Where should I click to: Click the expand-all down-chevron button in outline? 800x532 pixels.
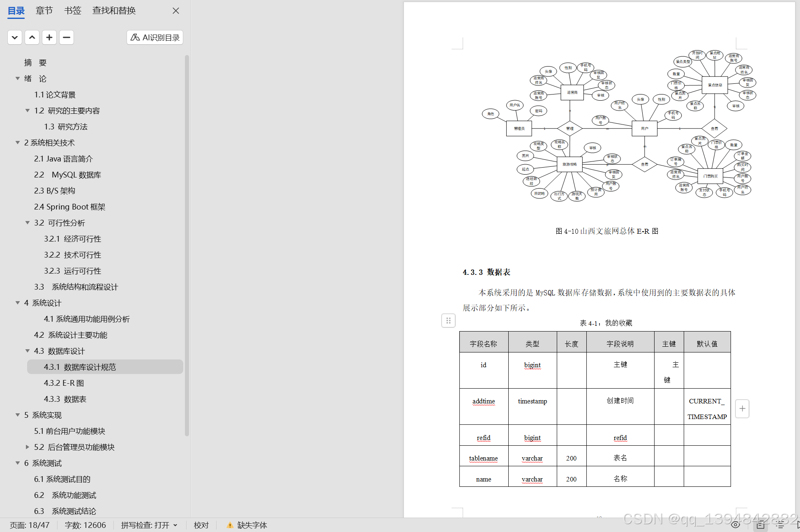pos(15,37)
